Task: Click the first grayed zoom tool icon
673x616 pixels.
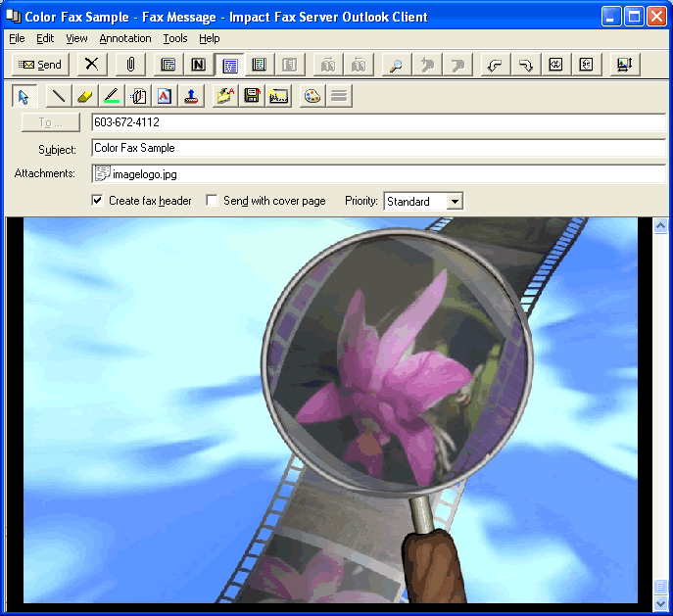Action: point(427,65)
